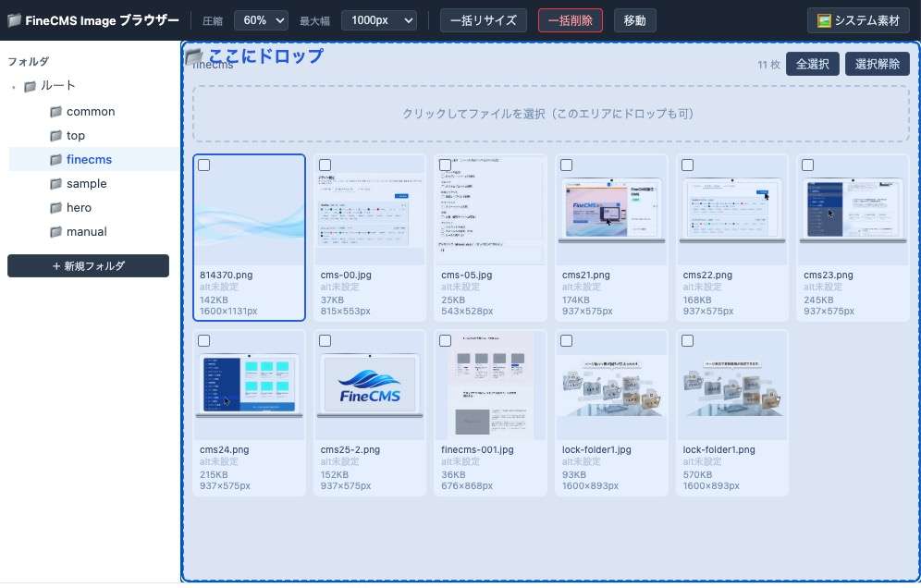Open the lock-folder1.jpg thumbnail
921x588 pixels.
611,386
